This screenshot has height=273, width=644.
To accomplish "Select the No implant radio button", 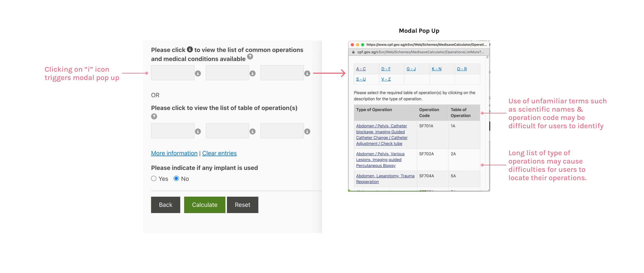I will coord(176,179).
